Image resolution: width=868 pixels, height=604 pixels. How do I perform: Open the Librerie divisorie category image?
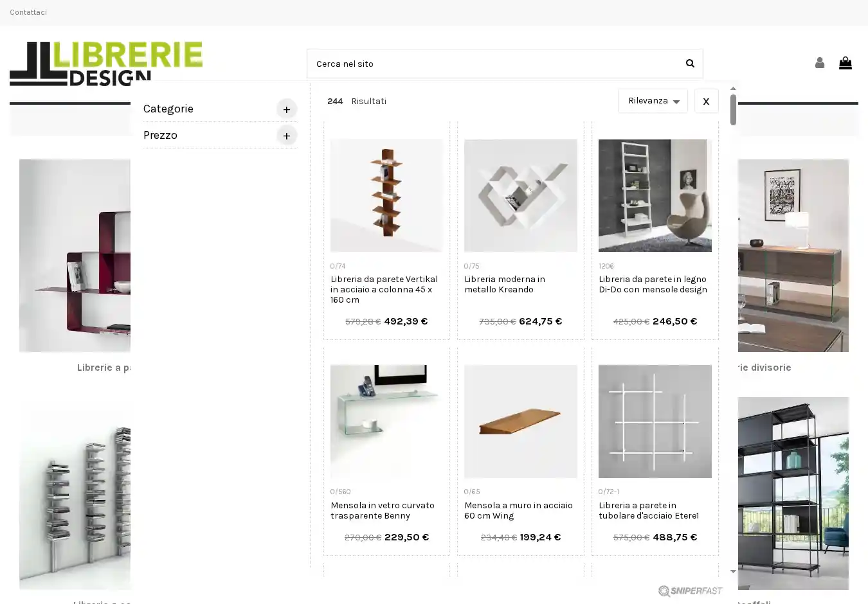793,255
